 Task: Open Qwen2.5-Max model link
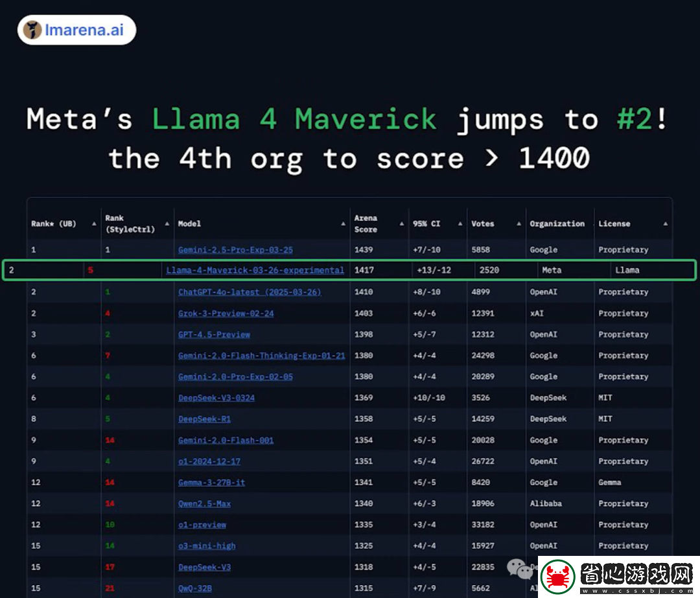click(x=204, y=503)
